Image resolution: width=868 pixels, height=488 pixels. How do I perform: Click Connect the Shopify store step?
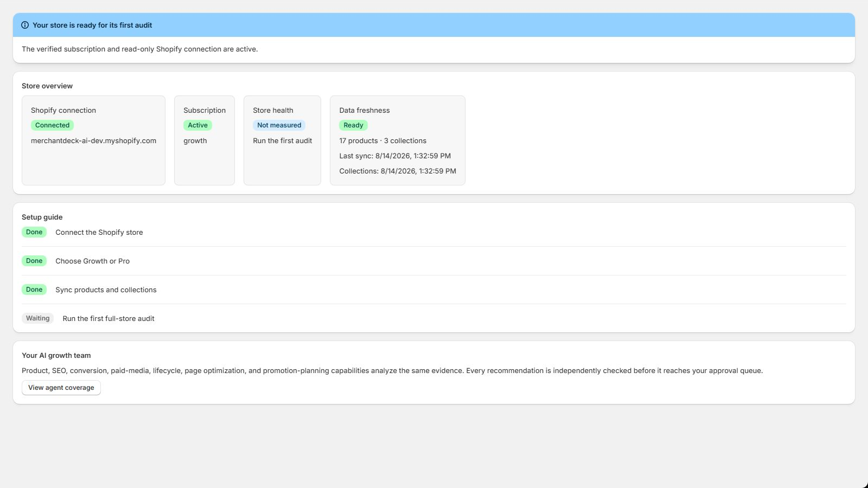click(x=99, y=232)
